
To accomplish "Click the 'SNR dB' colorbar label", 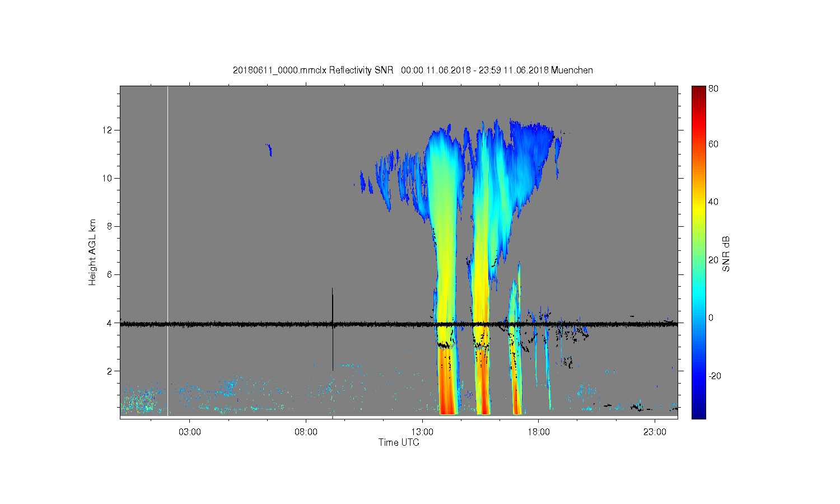I will (x=726, y=254).
